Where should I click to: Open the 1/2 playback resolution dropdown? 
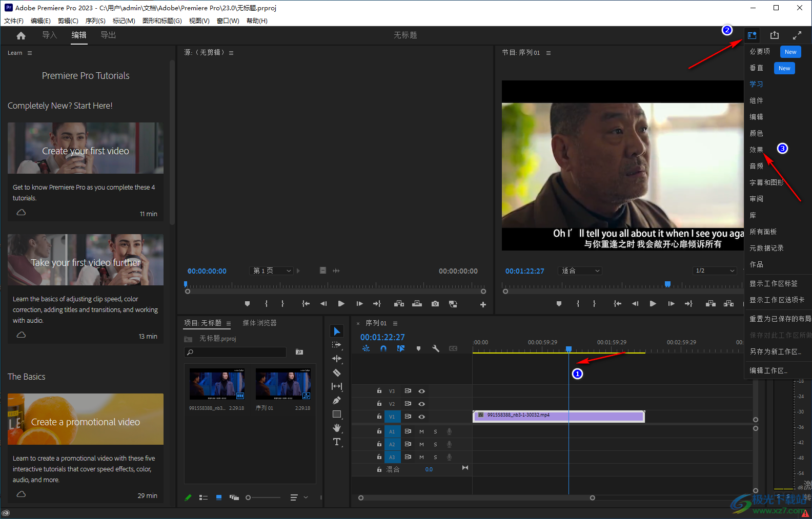(715, 271)
